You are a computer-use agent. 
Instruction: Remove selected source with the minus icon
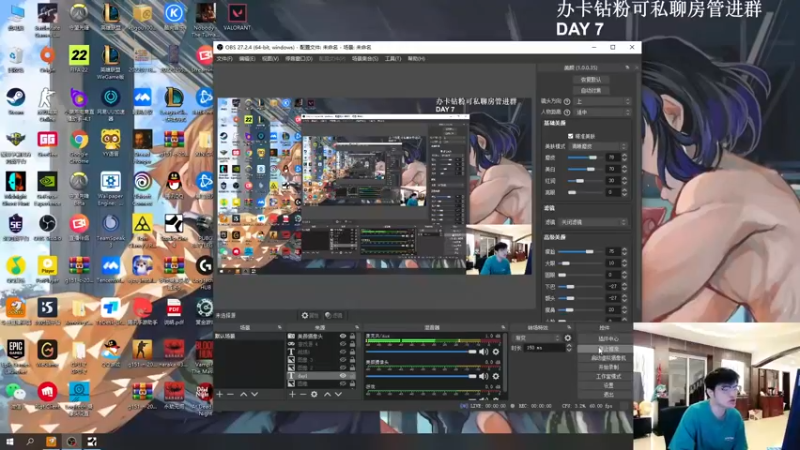click(303, 394)
